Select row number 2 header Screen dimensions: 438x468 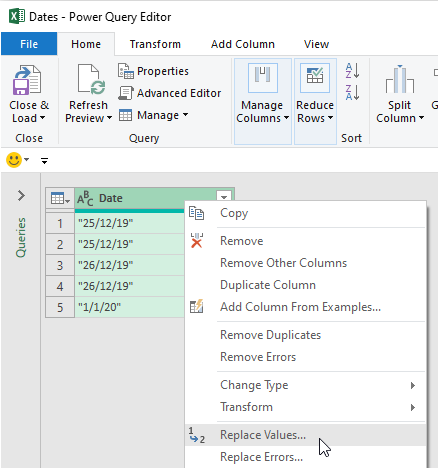tap(60, 244)
